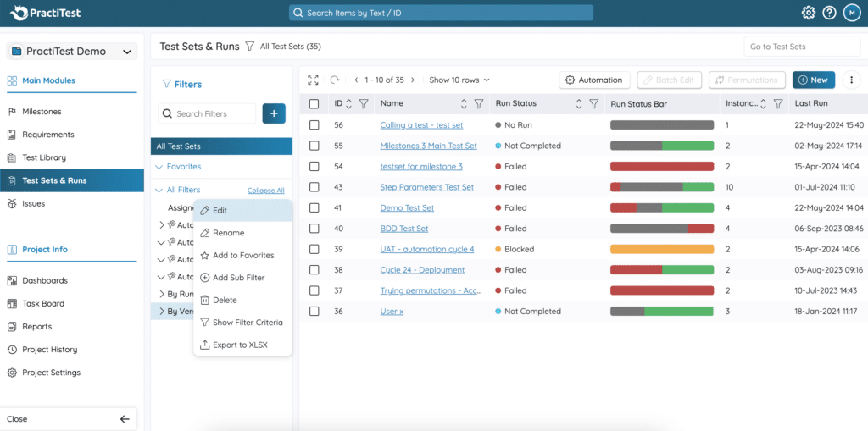Check the checkbox for test set 56
The height and width of the screenshot is (431, 868).
point(314,125)
